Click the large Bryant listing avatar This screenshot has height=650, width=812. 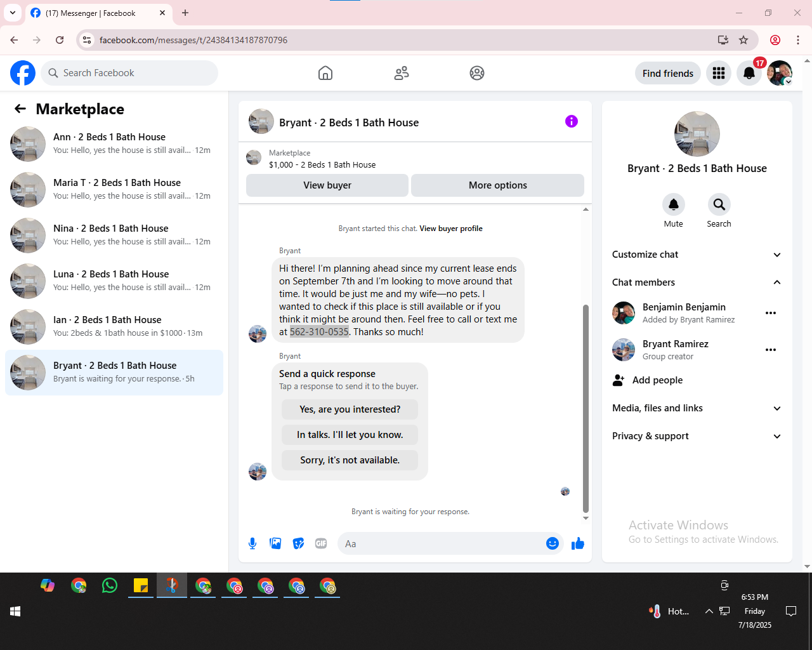[x=697, y=134]
